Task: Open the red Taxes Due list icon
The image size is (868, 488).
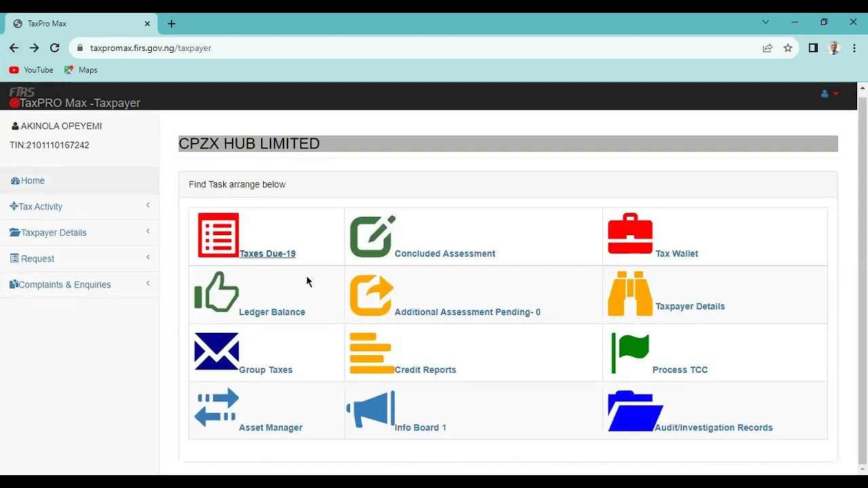Action: click(x=218, y=235)
